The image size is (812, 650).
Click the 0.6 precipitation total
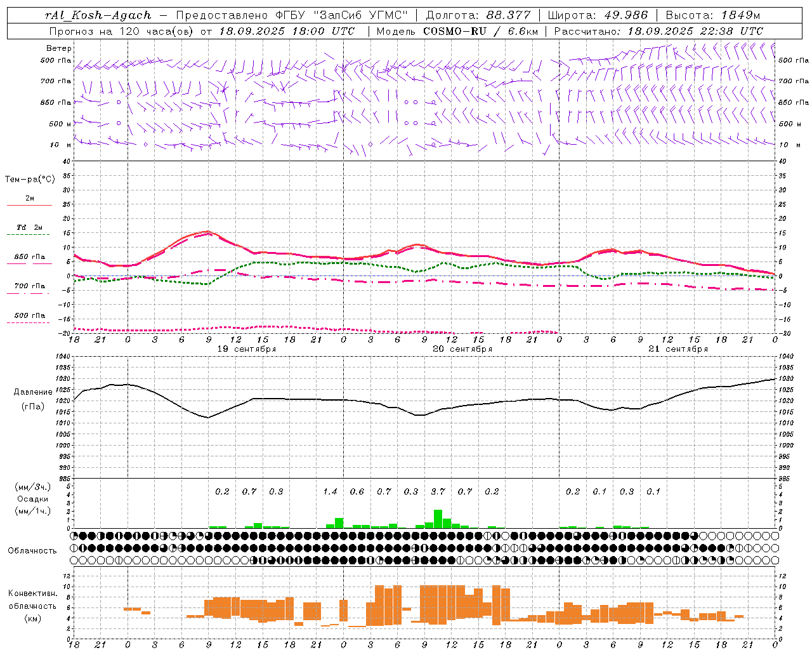[357, 492]
